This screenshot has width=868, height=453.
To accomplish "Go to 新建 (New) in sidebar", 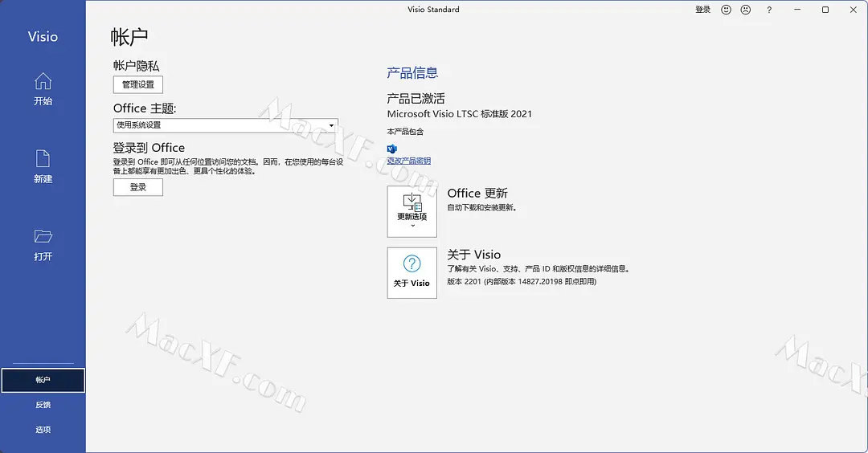I will (43, 166).
